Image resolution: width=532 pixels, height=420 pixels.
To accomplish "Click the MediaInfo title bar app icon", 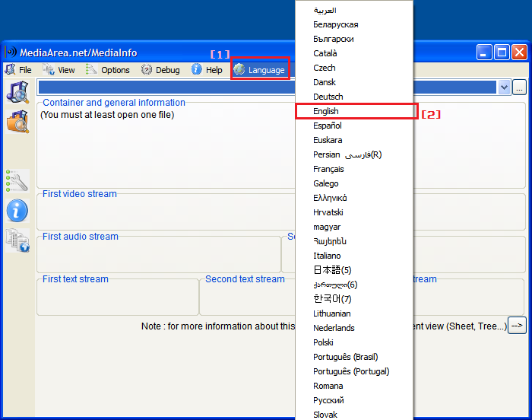I will click(11, 52).
